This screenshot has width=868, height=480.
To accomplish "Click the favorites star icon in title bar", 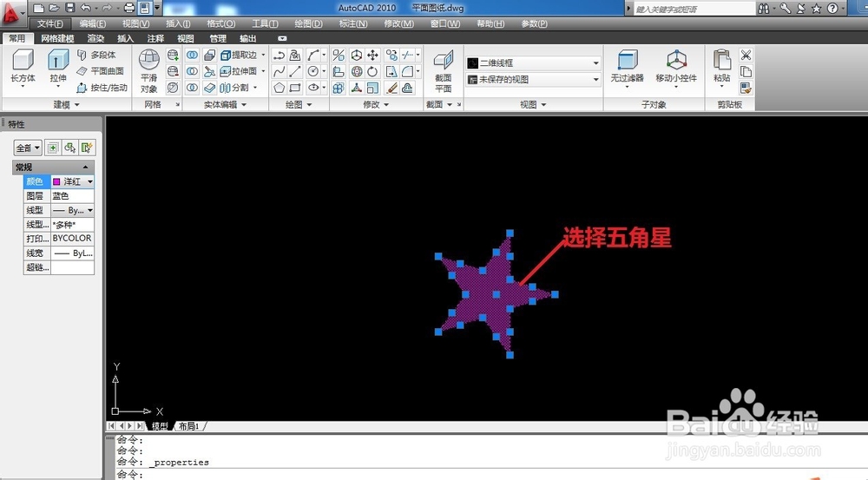I will click(x=816, y=9).
